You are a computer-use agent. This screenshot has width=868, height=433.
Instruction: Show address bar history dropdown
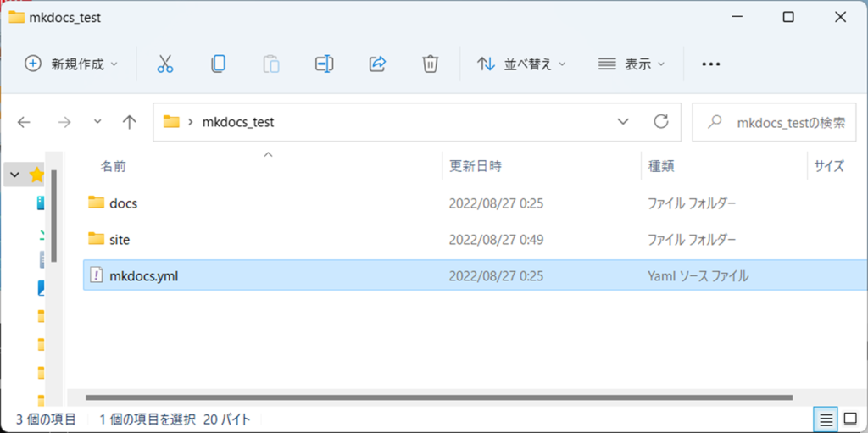625,122
